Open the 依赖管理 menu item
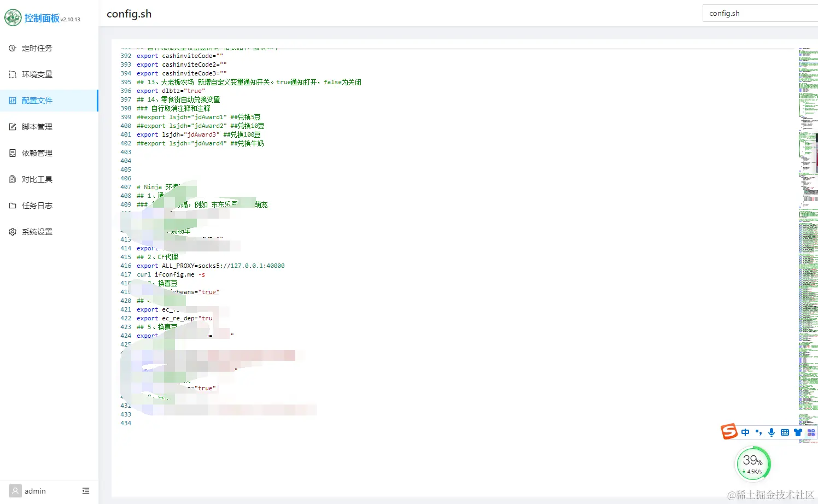 pyautogui.click(x=49, y=153)
